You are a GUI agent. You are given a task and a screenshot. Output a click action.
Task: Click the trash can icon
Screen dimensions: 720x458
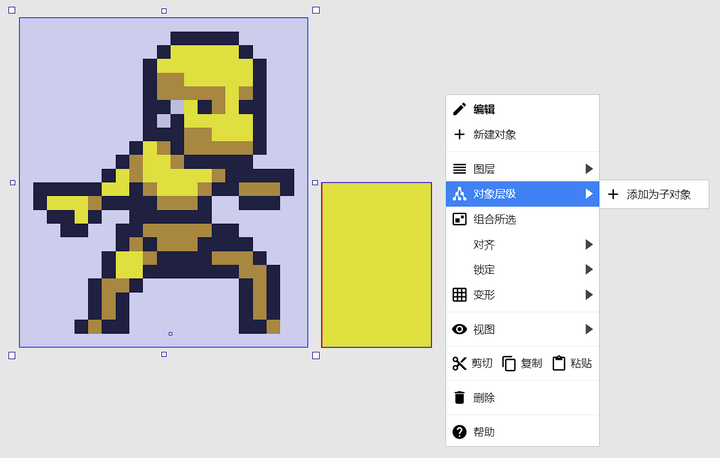(459, 397)
